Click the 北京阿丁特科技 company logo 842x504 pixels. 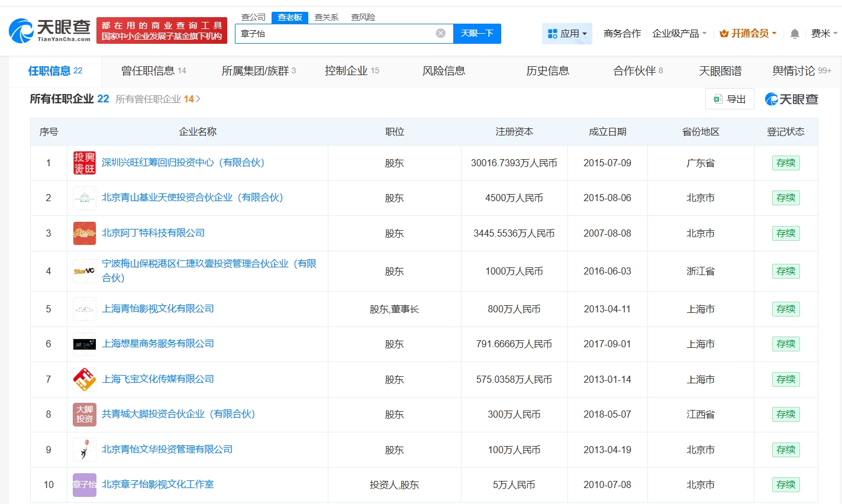85,233
